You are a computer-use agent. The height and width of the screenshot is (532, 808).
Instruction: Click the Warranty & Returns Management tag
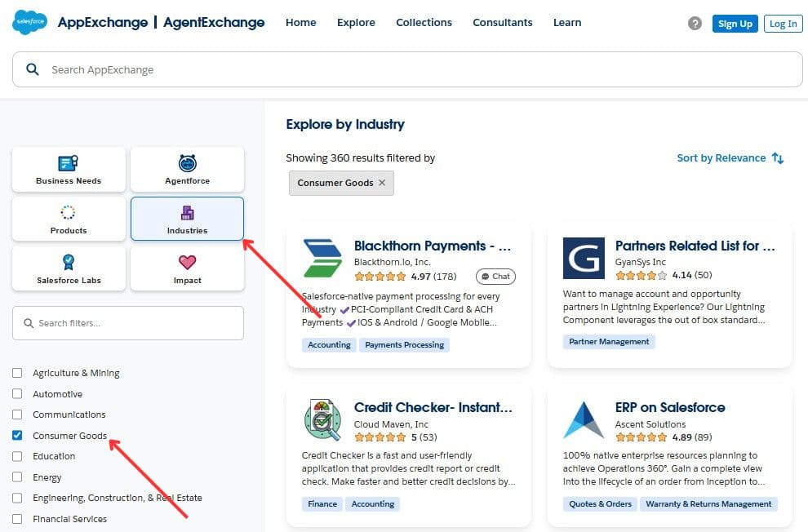click(708, 503)
